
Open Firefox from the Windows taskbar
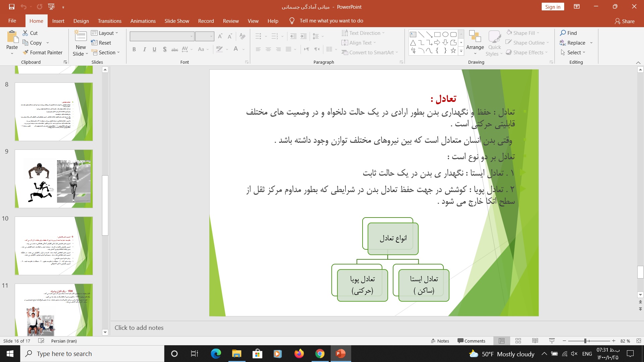(299, 354)
